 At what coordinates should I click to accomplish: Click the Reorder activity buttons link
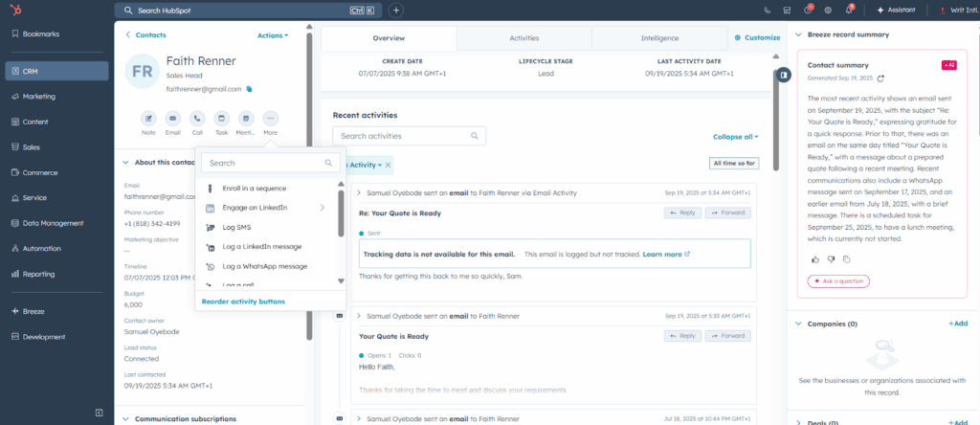[243, 302]
